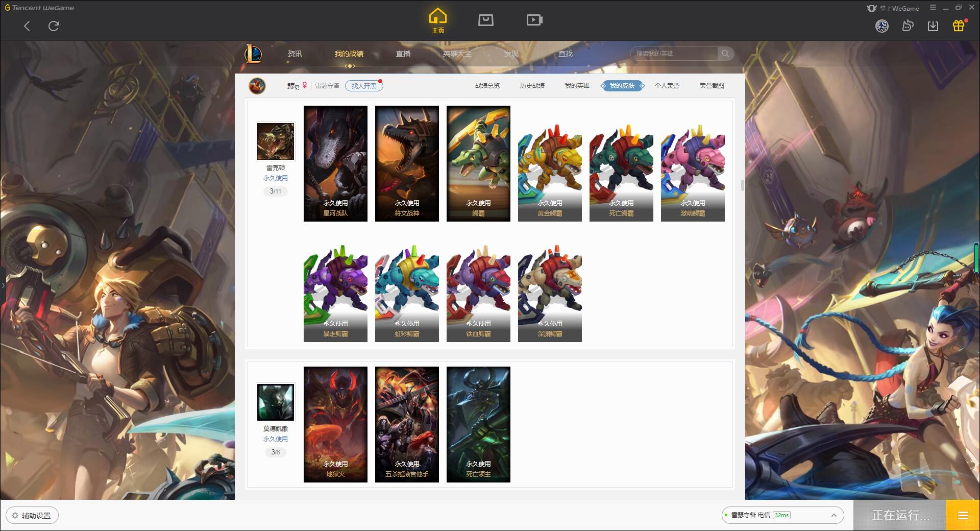Go back using the back arrow icon

point(27,26)
